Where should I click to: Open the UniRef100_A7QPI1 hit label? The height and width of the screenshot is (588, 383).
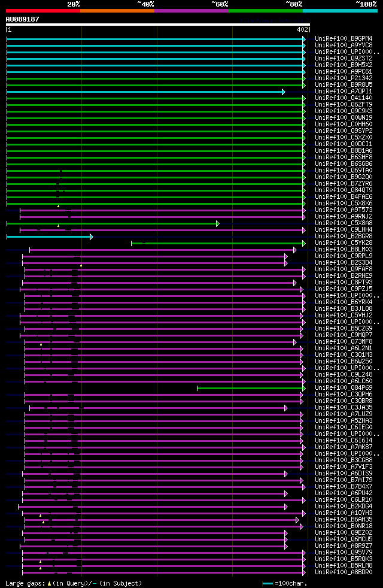344,92
